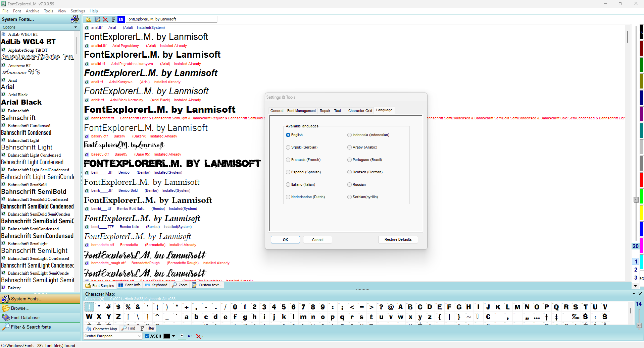Switch to the Character Grid tab

[360, 111]
